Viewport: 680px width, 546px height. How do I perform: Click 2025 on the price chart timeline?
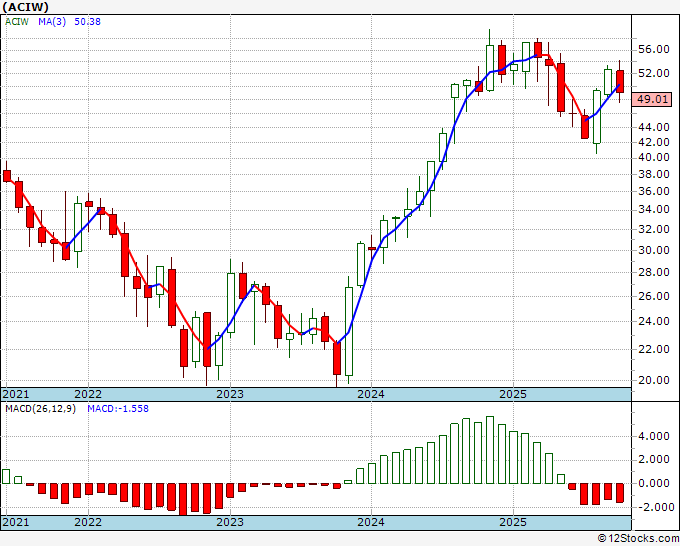click(513, 394)
